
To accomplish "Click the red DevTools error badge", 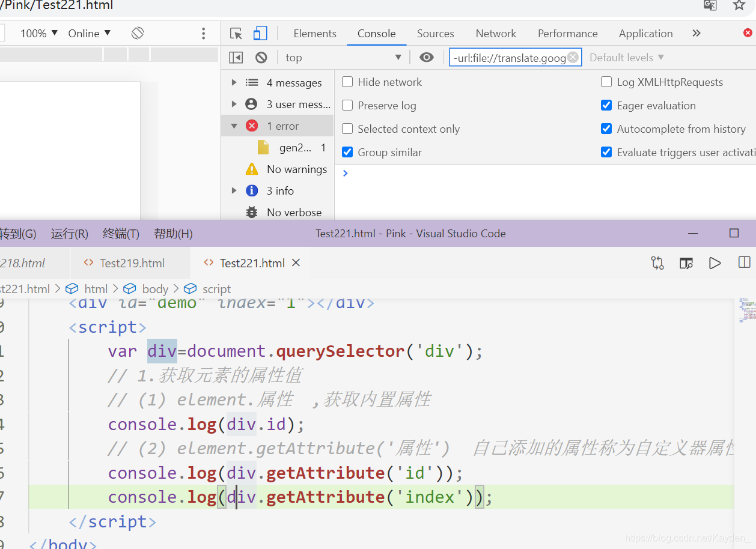I will coord(748,33).
